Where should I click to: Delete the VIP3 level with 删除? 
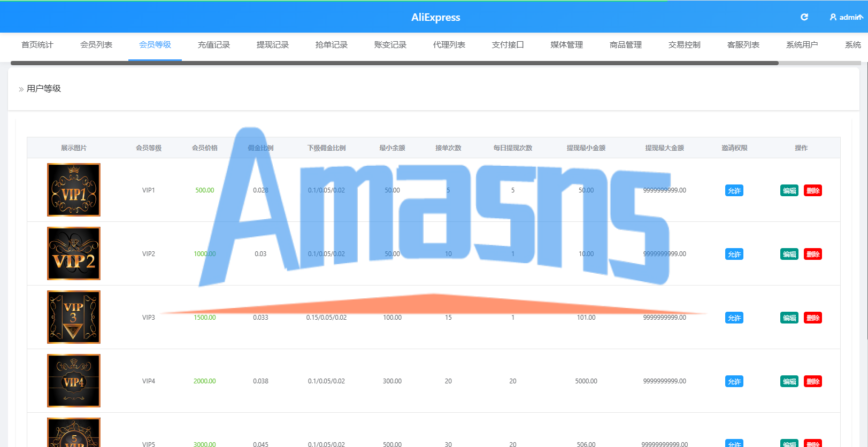pos(813,318)
